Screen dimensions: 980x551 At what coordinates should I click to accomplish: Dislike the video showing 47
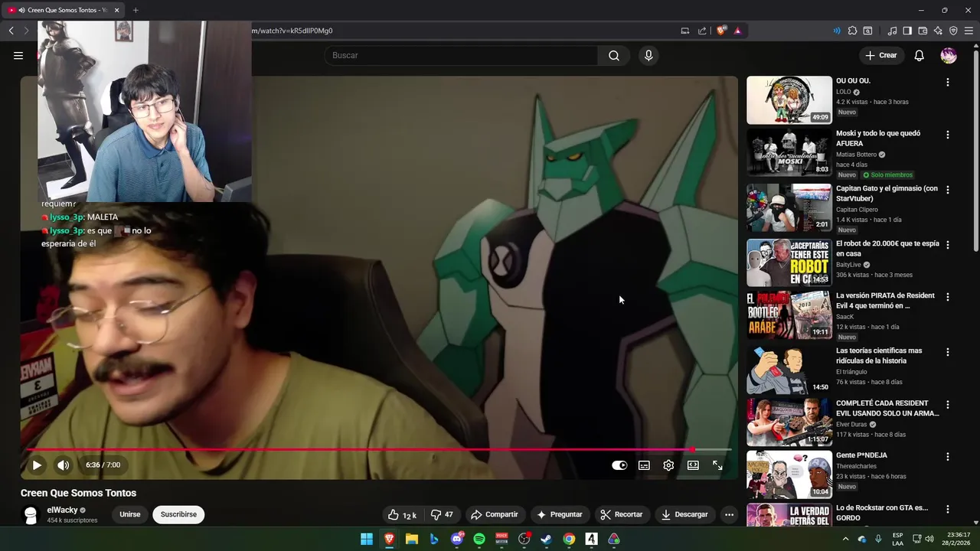point(442,514)
